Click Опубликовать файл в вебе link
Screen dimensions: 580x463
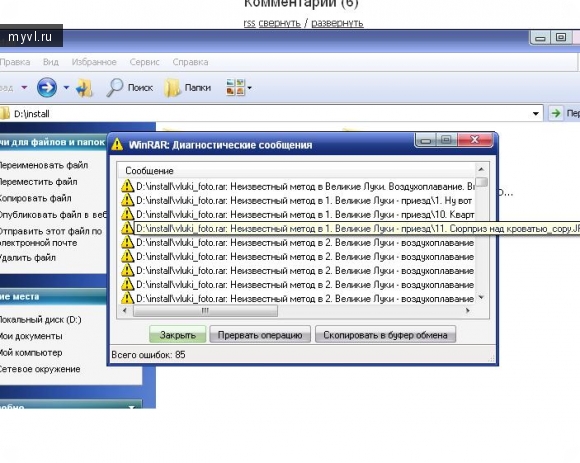point(53,215)
